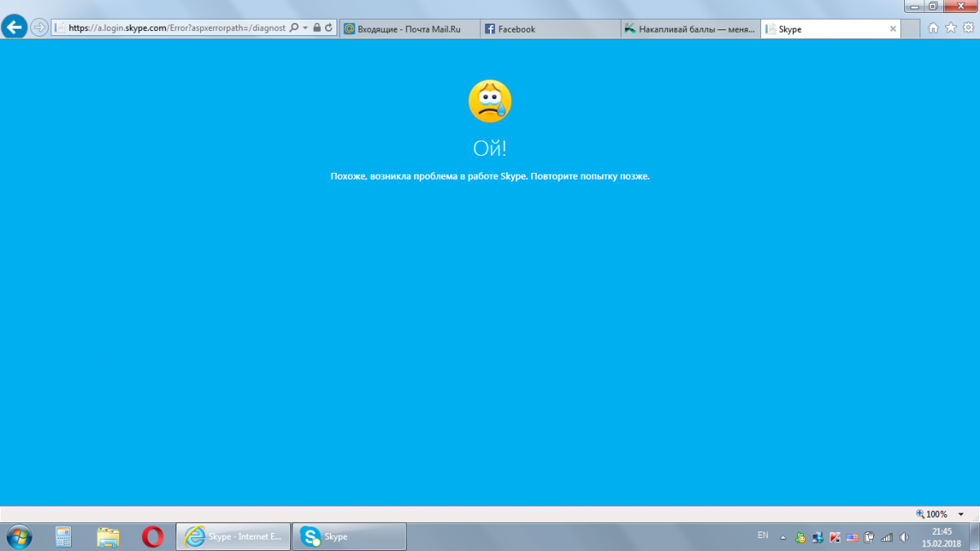Image resolution: width=980 pixels, height=551 pixels.
Task: Expand the zoom level dropdown arrow
Action: coord(961,514)
